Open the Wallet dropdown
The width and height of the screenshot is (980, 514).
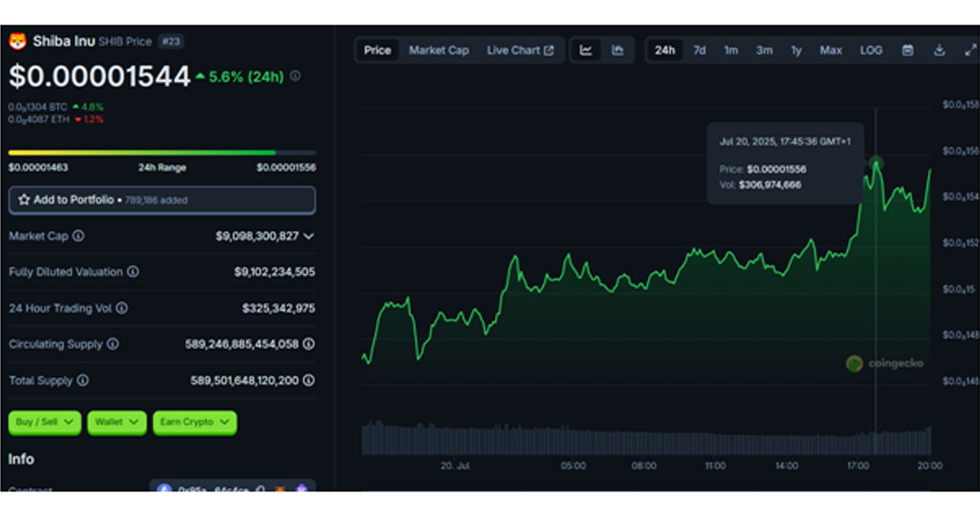tap(117, 422)
